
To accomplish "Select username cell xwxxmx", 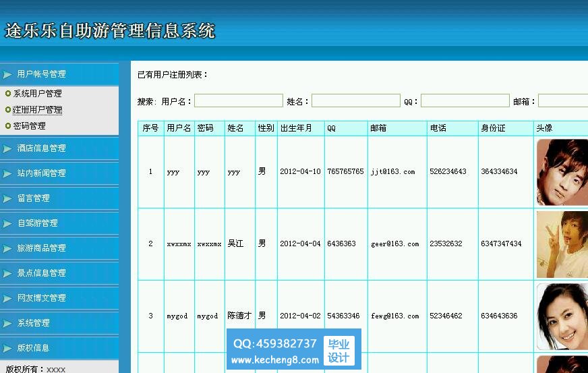I will click(179, 244).
